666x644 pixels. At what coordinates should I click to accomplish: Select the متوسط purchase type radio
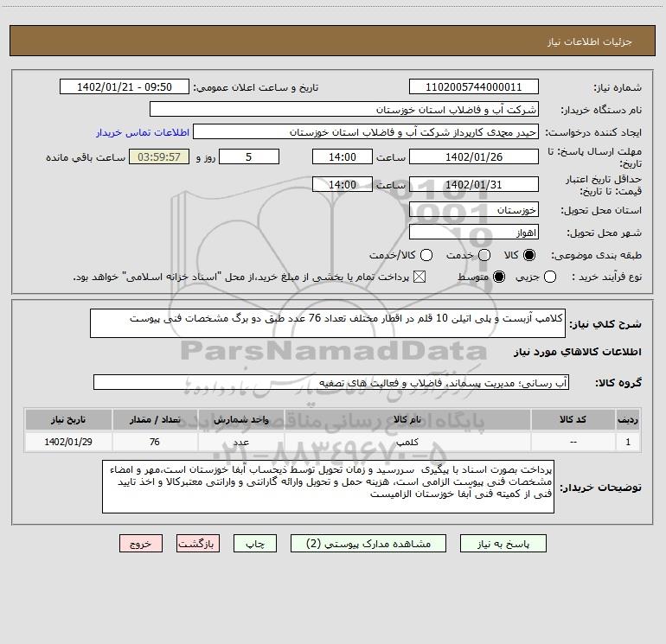point(499,277)
